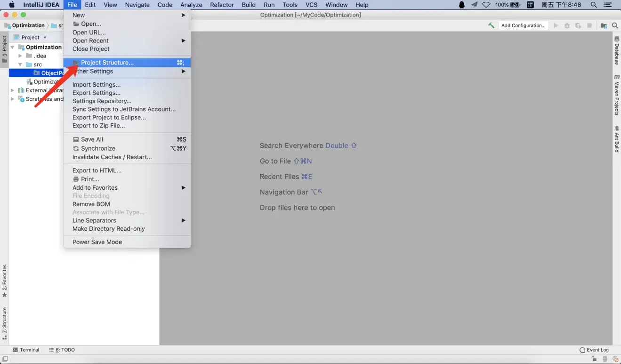Click the Save All disk icon
The image size is (621, 364).
click(x=76, y=139)
